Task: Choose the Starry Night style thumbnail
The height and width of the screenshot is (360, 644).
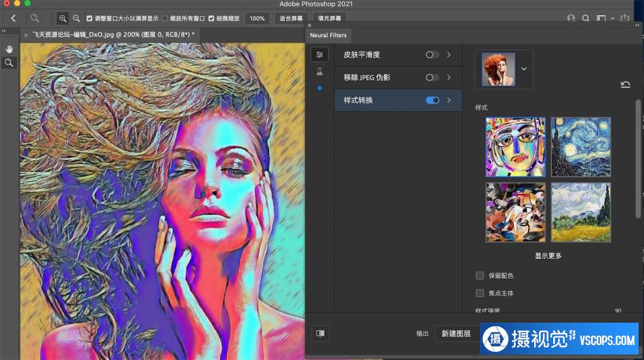Action: (581, 147)
